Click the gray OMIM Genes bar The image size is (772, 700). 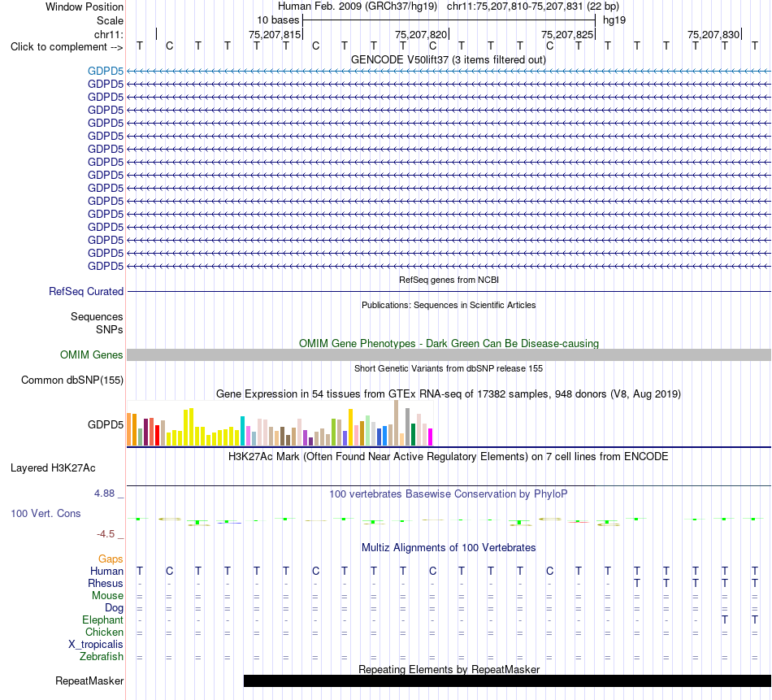449,354
